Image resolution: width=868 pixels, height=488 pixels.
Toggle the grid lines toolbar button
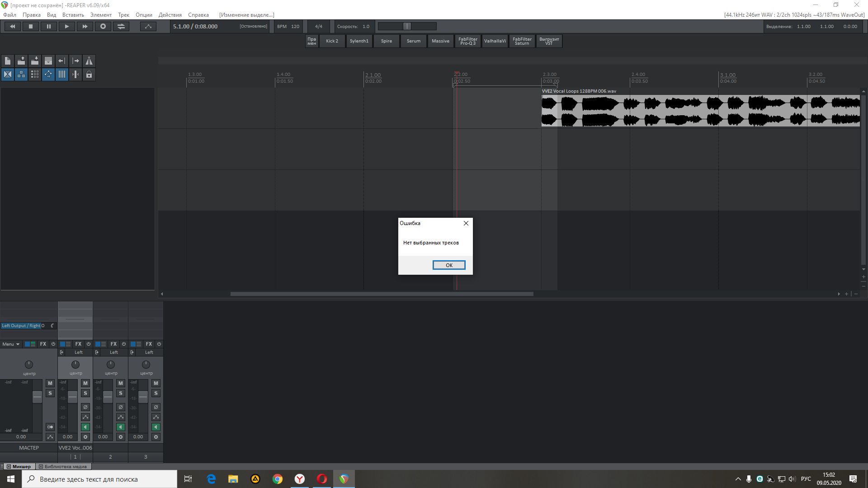62,75
